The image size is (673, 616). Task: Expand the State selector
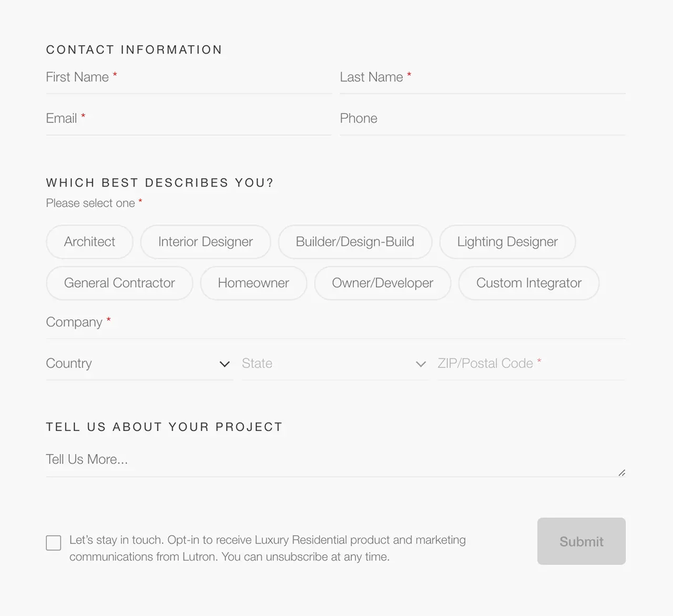pos(315,364)
